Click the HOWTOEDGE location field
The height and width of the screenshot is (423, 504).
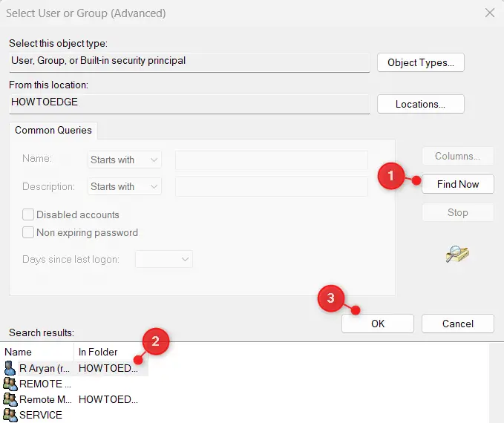[x=189, y=104]
